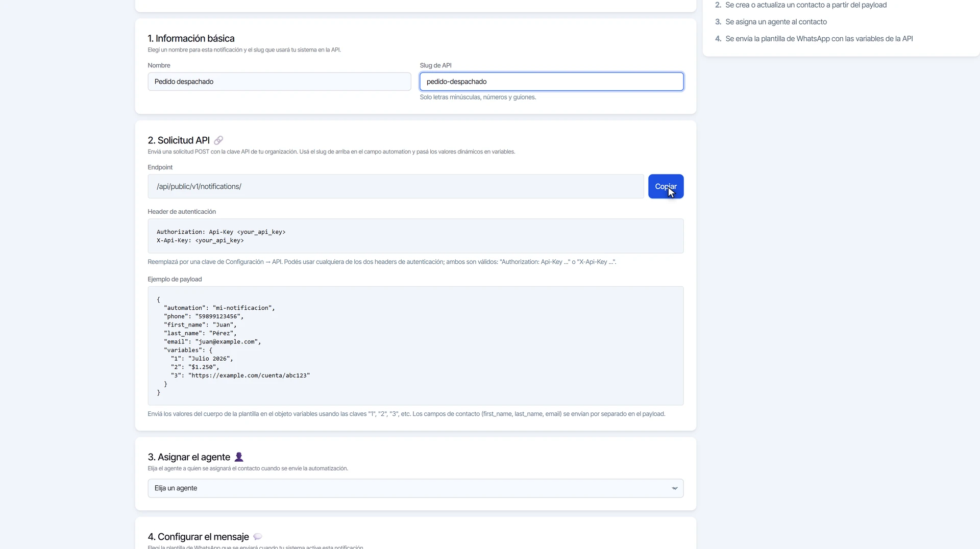Select the endpoint path /api/public/v1/notifications/
The height and width of the screenshot is (549, 980).
[x=199, y=187]
